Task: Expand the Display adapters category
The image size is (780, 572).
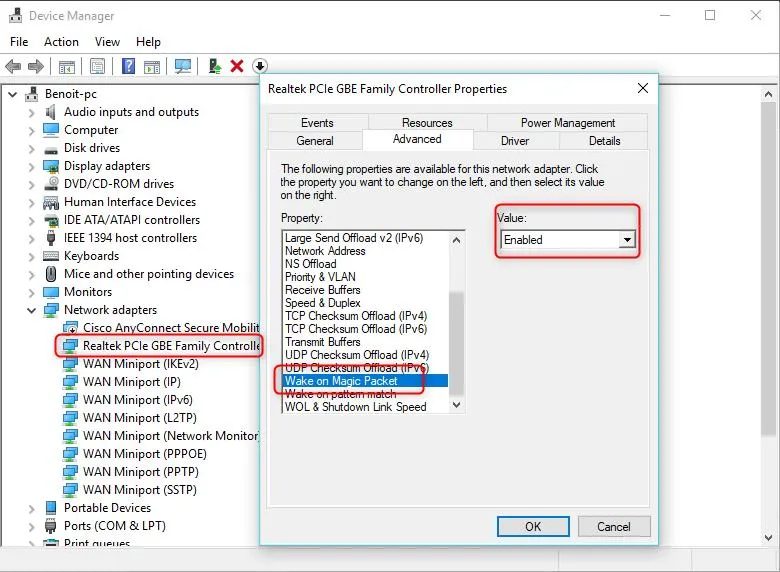Action: point(31,166)
